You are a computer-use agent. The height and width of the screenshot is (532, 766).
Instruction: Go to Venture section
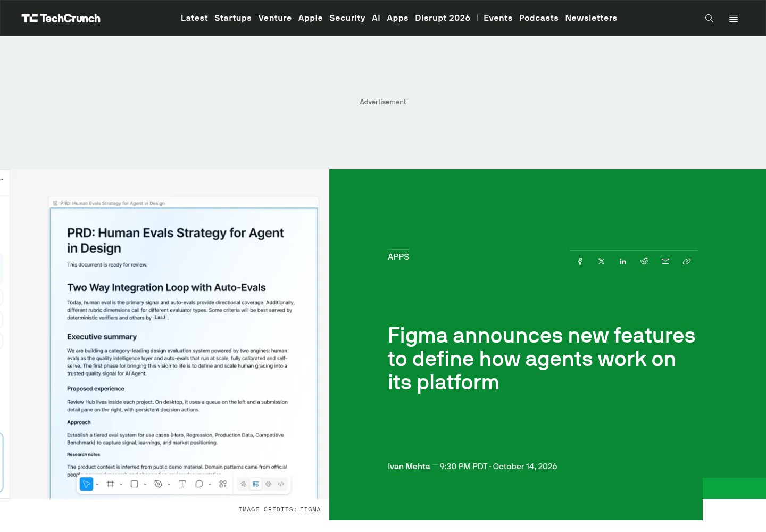[275, 18]
